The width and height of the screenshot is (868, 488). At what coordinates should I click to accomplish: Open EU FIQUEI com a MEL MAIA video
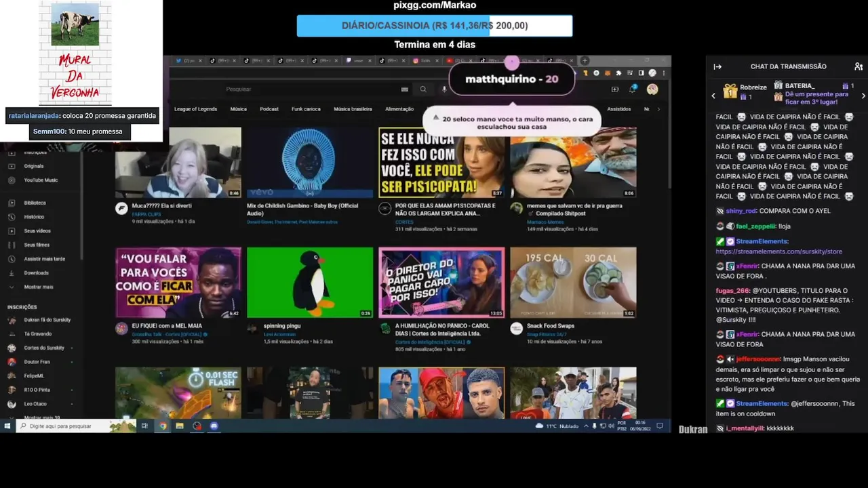(x=178, y=282)
